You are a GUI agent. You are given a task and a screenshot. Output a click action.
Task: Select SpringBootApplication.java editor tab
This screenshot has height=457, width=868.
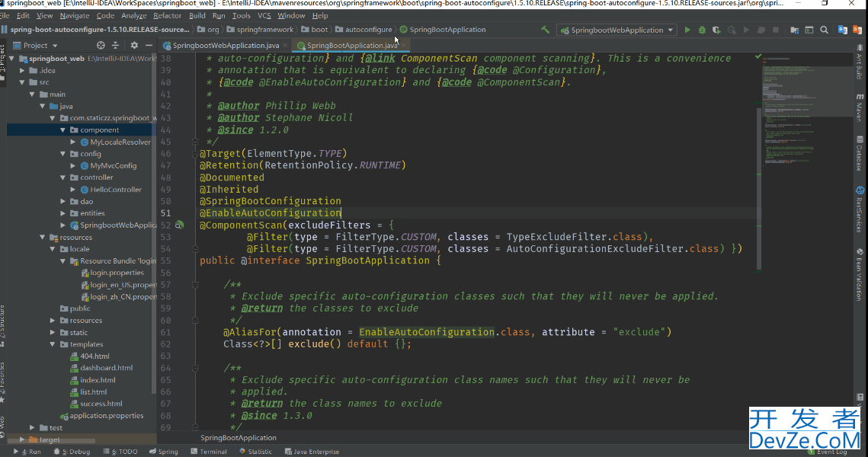[x=352, y=46]
